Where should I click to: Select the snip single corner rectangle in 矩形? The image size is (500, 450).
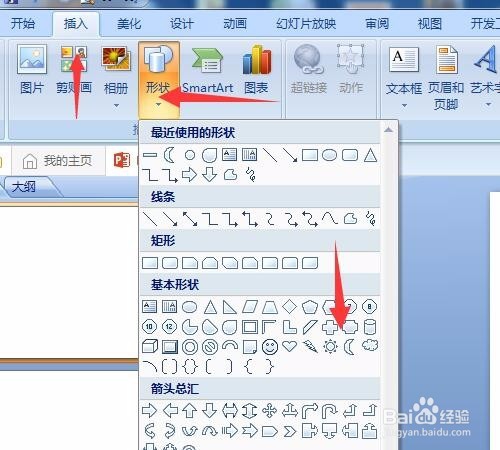190,263
